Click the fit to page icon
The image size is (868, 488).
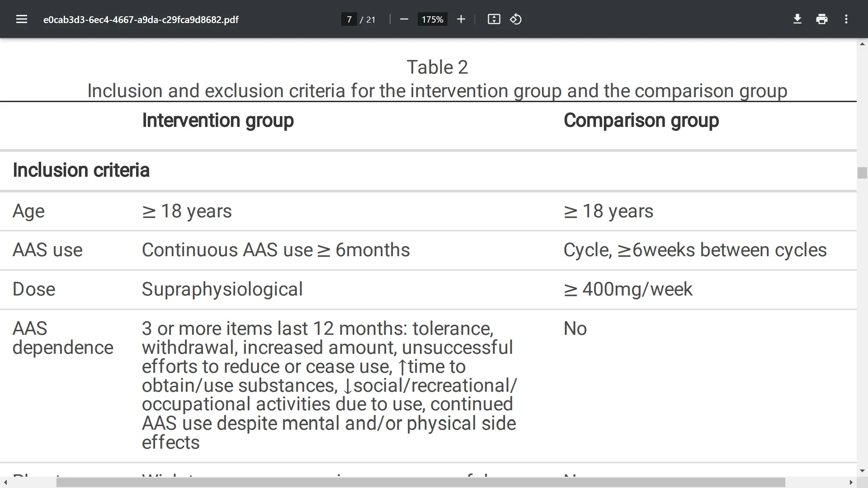tap(494, 19)
